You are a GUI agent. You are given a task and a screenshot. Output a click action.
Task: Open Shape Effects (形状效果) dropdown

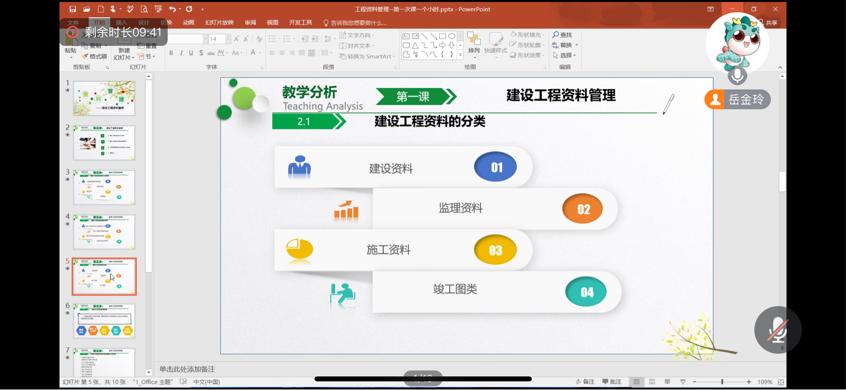[x=526, y=55]
